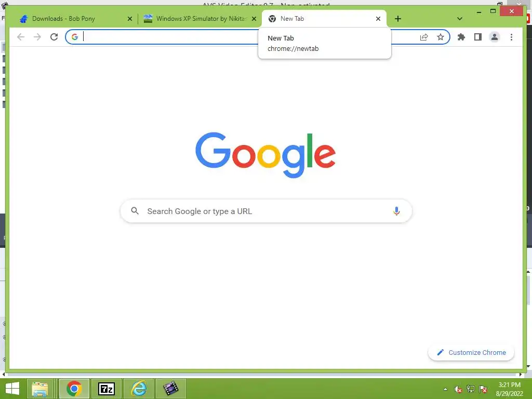Open Customize Chrome
Viewport: 532px width, 399px height.
click(x=471, y=353)
